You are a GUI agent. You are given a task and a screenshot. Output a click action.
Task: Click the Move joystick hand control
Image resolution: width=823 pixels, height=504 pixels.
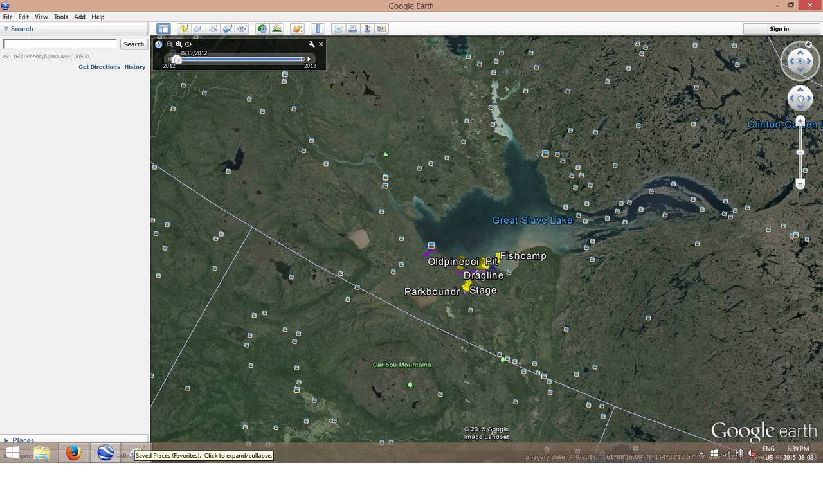click(800, 98)
